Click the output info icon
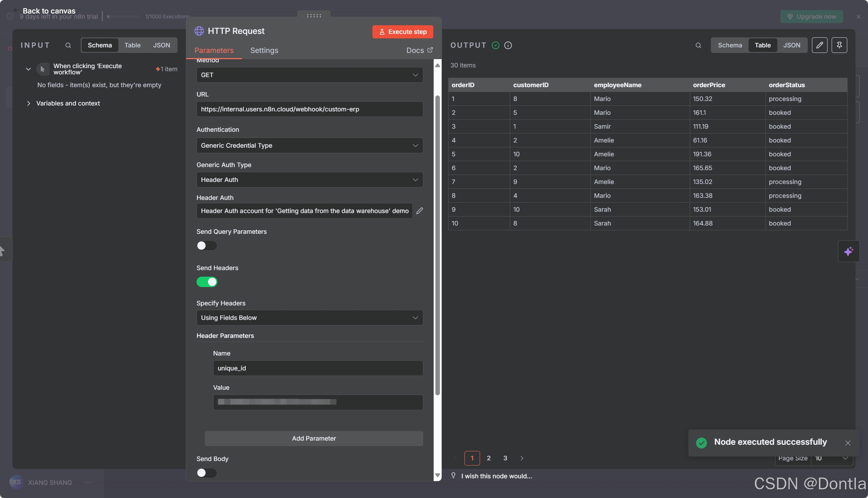The width and height of the screenshot is (868, 498). point(508,45)
